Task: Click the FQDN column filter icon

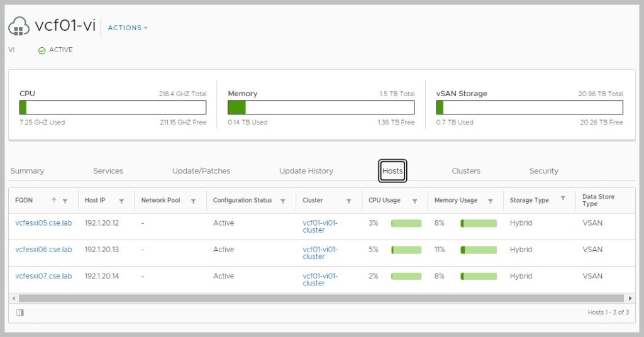Action: tap(65, 201)
